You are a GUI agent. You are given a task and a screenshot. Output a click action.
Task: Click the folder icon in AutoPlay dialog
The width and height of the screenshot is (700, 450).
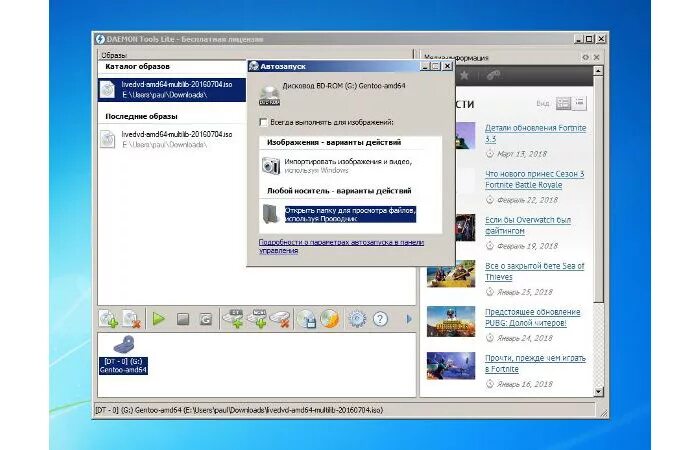click(x=271, y=214)
